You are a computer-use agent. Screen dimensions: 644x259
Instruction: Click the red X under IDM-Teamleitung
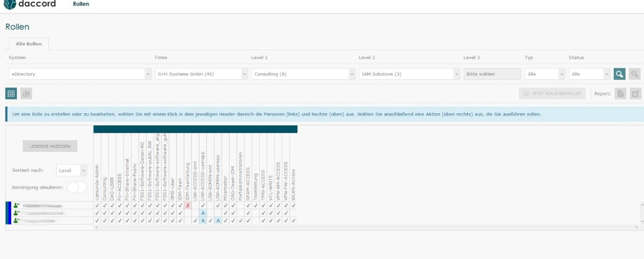(188, 206)
